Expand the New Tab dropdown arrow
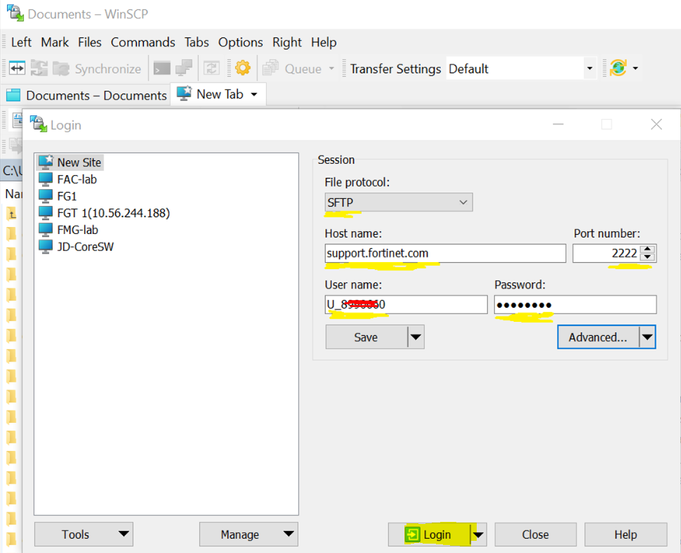Viewport: 681px width, 553px height. (x=254, y=94)
